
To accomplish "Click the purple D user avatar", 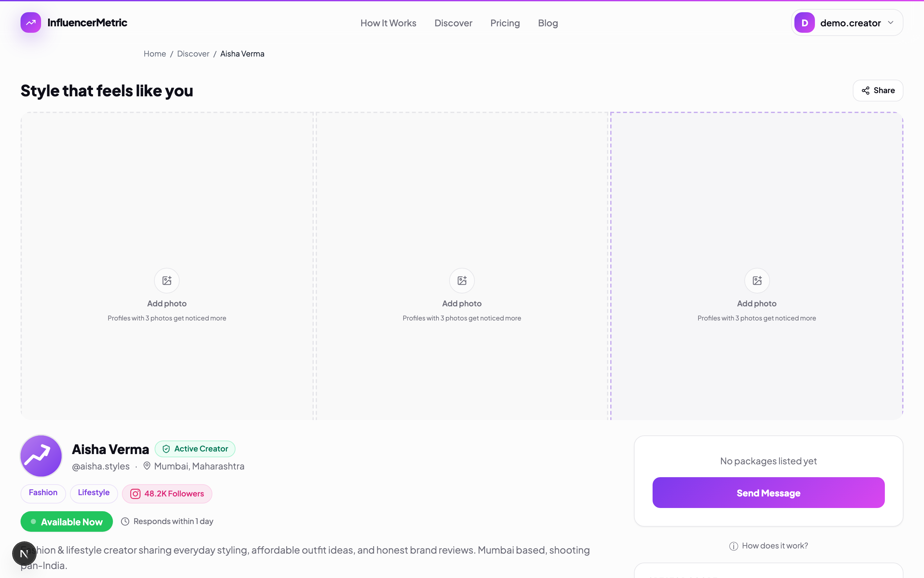I will [805, 22].
